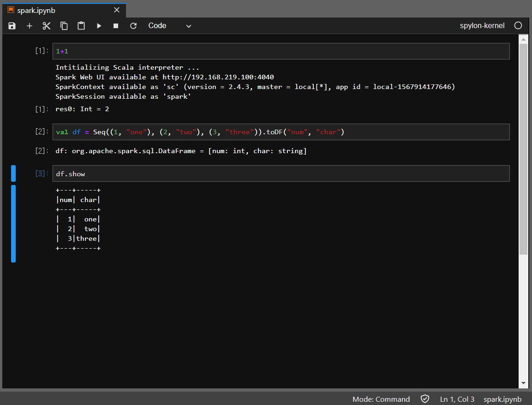Run the selected cell
Image resolution: width=532 pixels, height=405 pixels.
[99, 26]
